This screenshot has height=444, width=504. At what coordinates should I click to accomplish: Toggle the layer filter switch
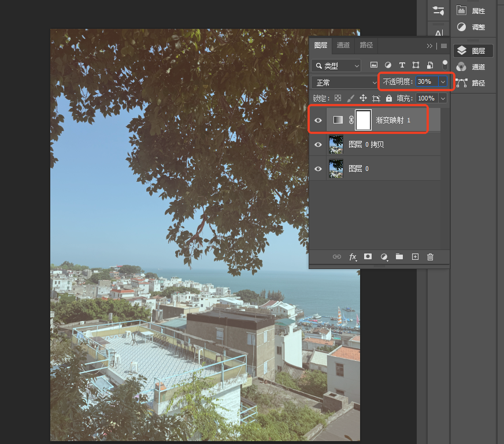tap(445, 65)
